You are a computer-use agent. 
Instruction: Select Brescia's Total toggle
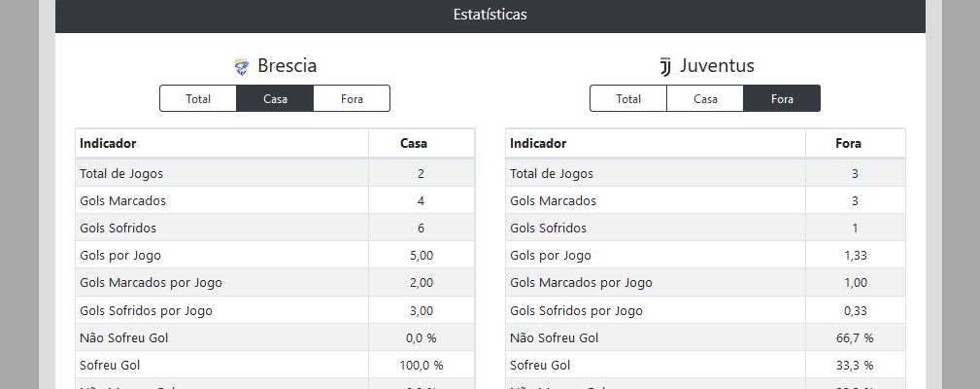(x=198, y=98)
